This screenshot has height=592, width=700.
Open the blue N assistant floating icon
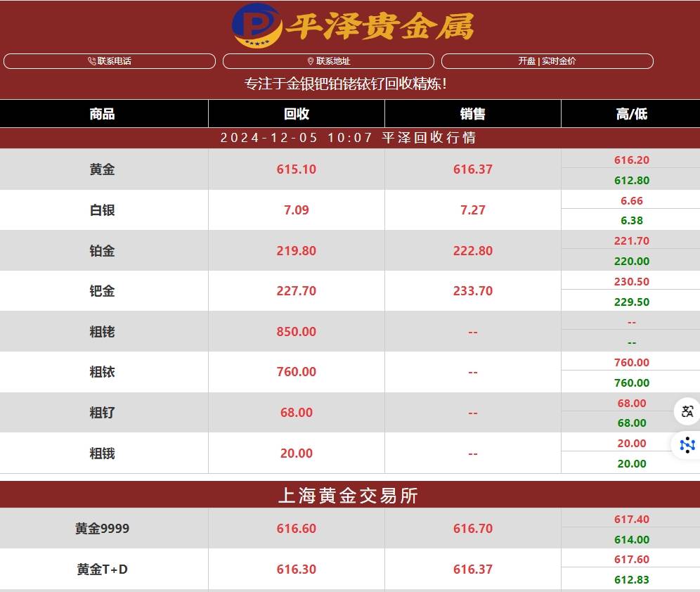687,444
